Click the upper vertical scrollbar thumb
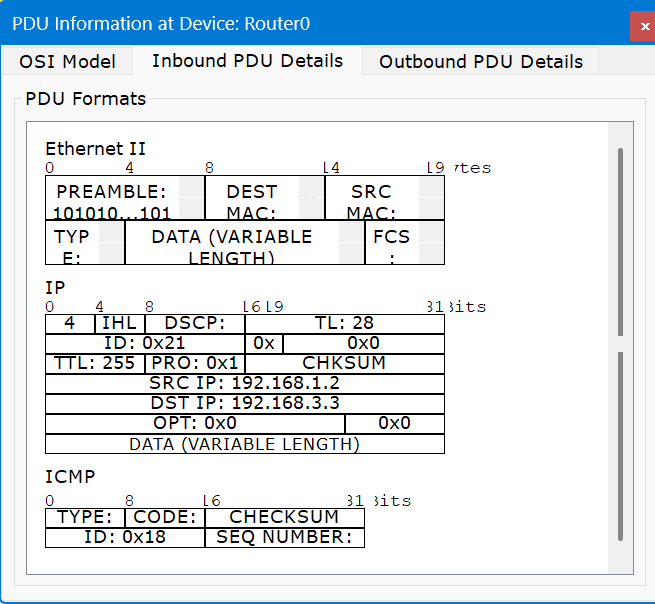 pyautogui.click(x=620, y=240)
